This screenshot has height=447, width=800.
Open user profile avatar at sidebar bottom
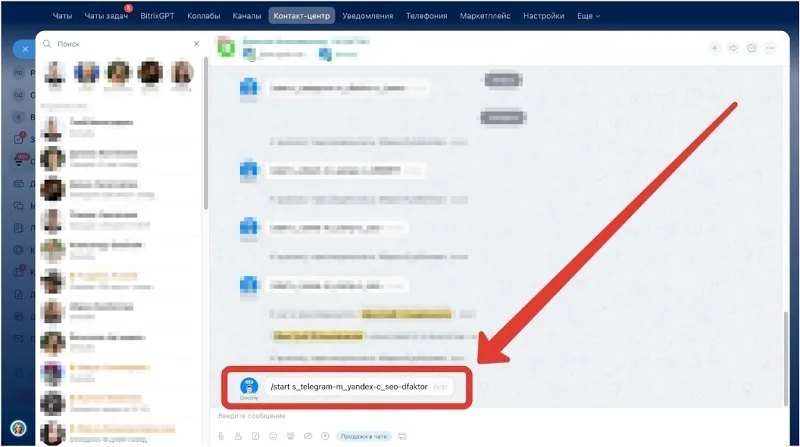point(18,428)
